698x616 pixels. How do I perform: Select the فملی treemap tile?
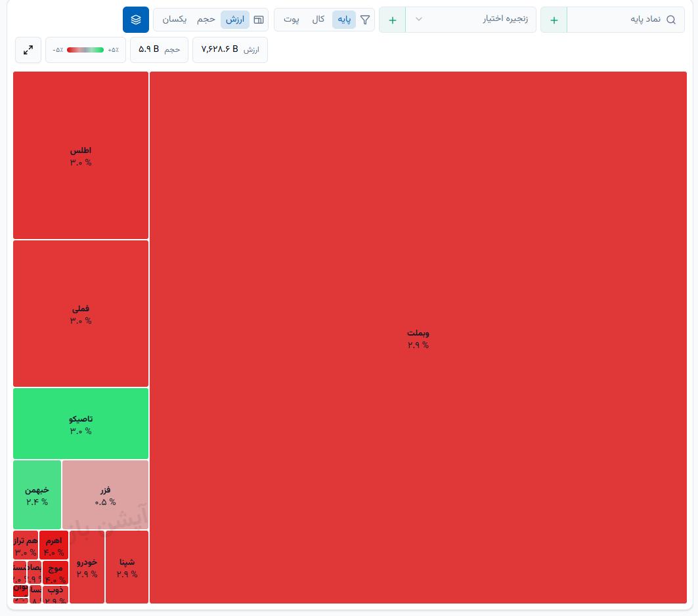pyautogui.click(x=81, y=313)
